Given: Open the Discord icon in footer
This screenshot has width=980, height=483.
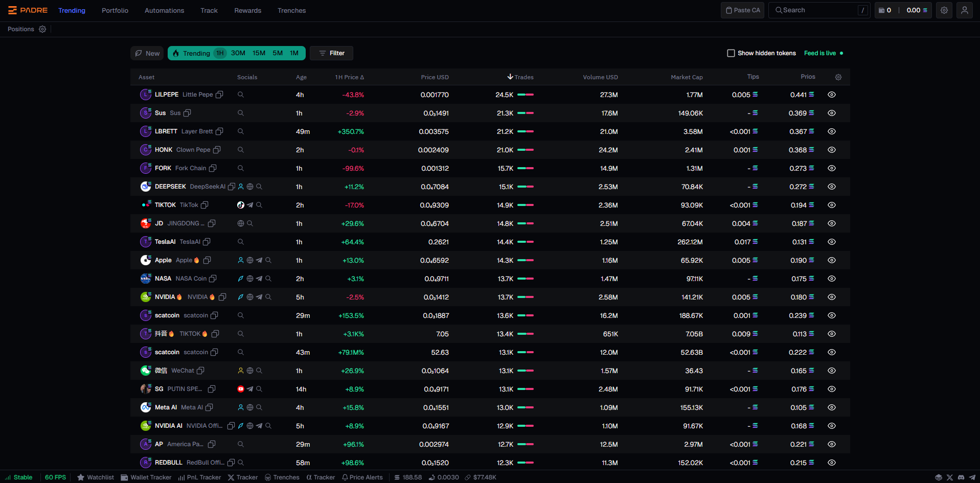Looking at the screenshot, I should click(961, 477).
